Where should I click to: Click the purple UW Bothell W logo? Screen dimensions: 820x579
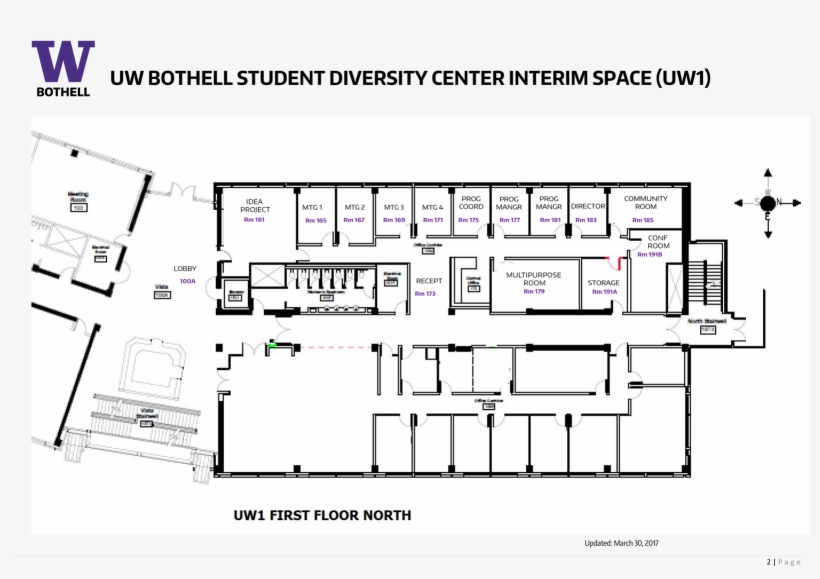63,61
